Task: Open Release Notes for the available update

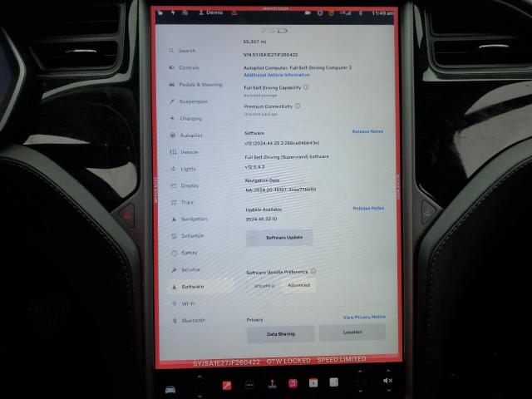Action: 368,208
